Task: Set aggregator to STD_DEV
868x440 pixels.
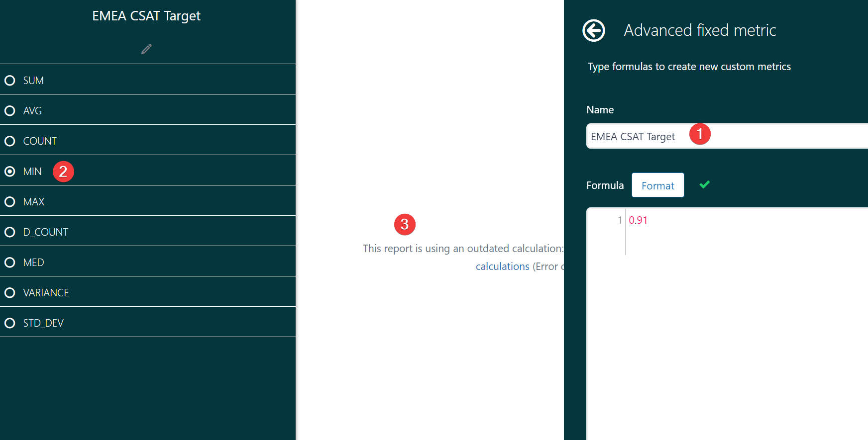Action: 10,323
